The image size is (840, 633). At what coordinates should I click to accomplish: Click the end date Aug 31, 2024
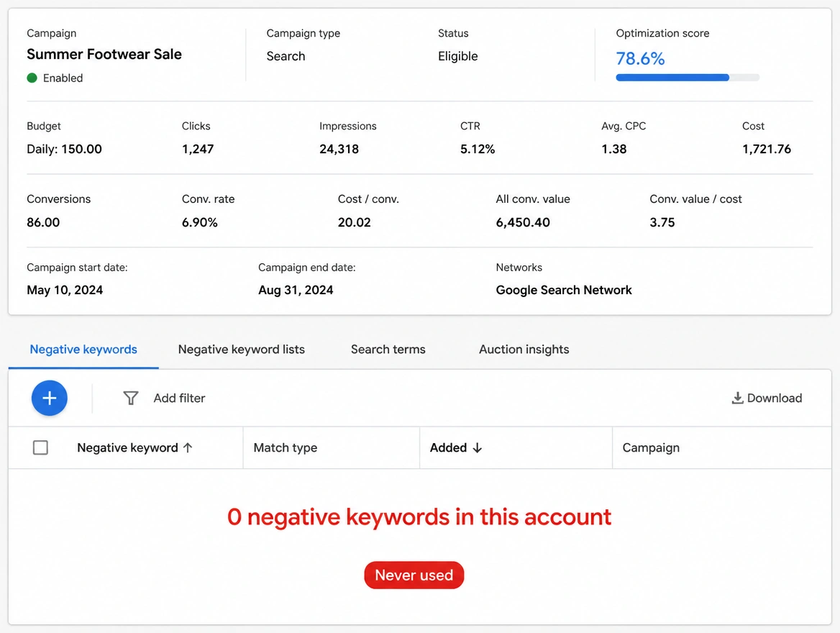[296, 290]
